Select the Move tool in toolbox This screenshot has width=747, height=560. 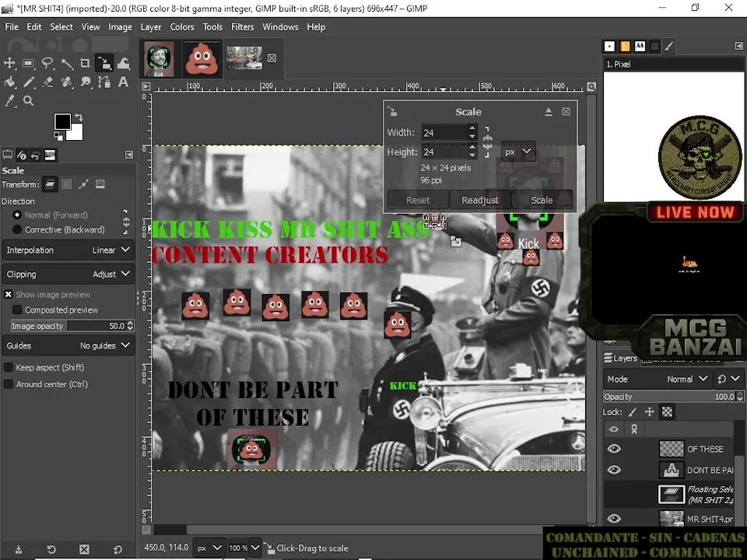[9, 63]
